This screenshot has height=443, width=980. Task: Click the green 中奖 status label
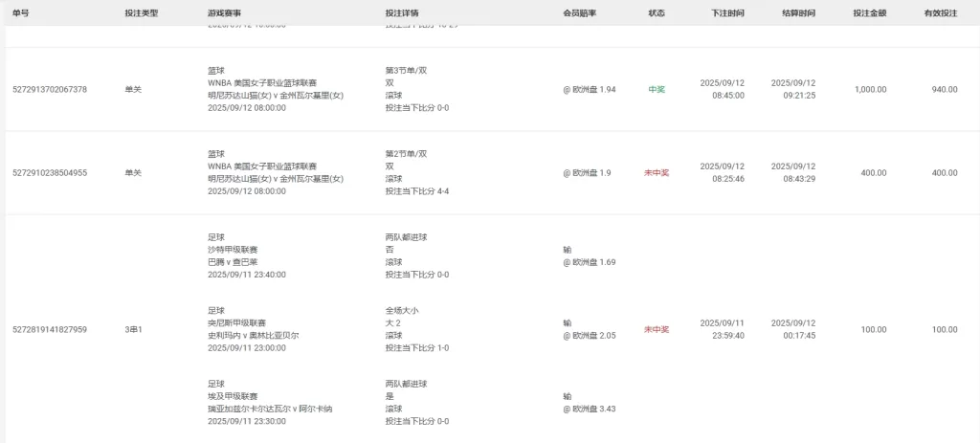(657, 90)
